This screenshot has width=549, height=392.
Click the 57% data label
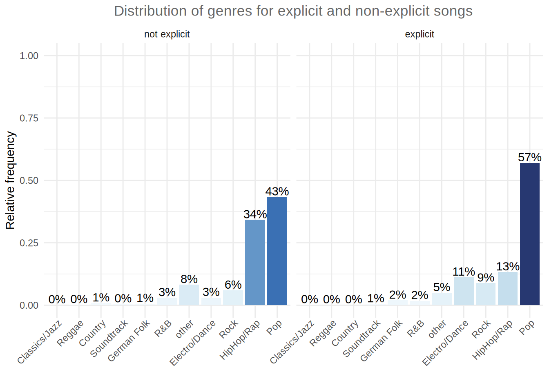[x=529, y=157]
